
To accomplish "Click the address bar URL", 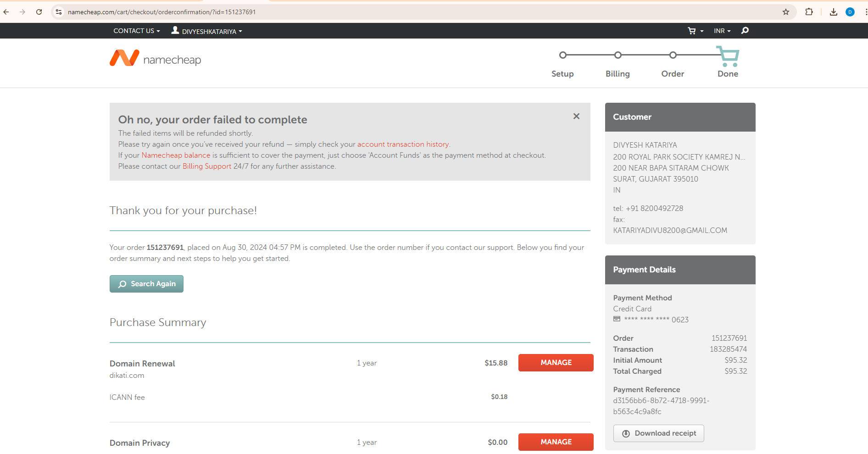I will click(161, 12).
